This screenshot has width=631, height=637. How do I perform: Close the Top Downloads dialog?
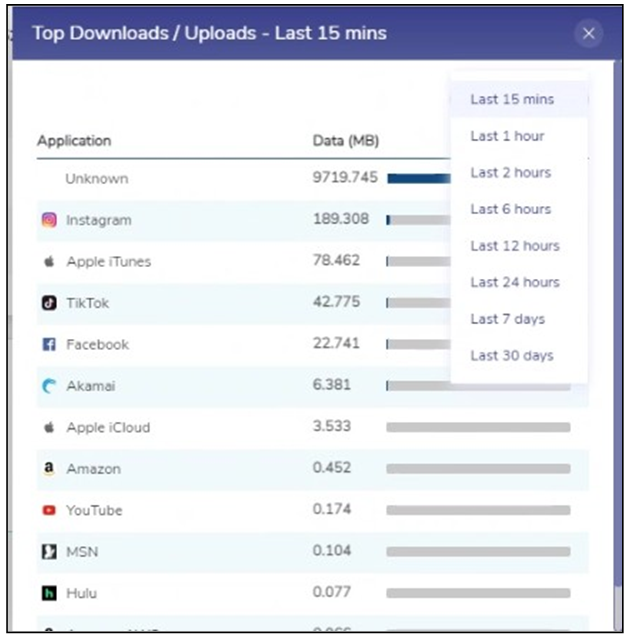[588, 34]
